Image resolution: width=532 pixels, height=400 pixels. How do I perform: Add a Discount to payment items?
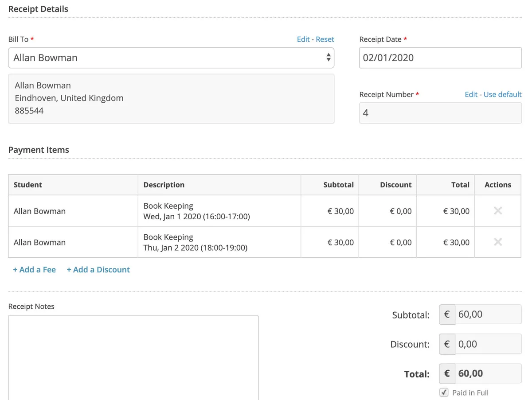(x=98, y=270)
